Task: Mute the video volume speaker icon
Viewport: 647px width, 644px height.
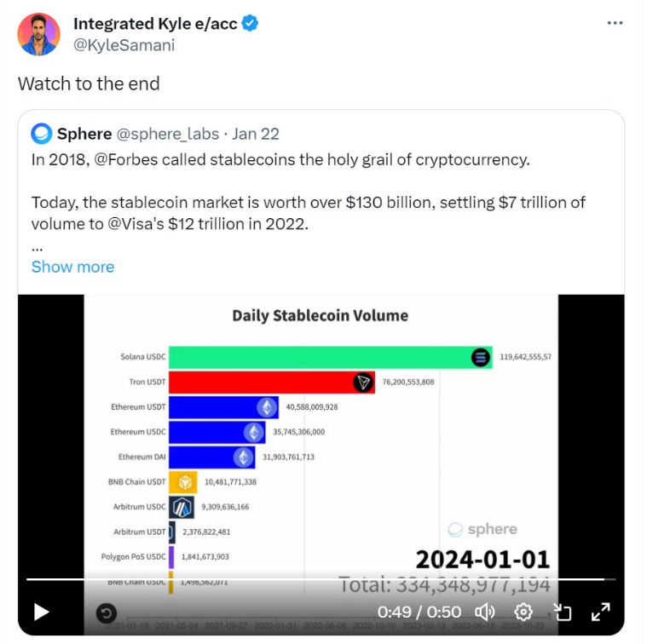Action: tap(485, 612)
